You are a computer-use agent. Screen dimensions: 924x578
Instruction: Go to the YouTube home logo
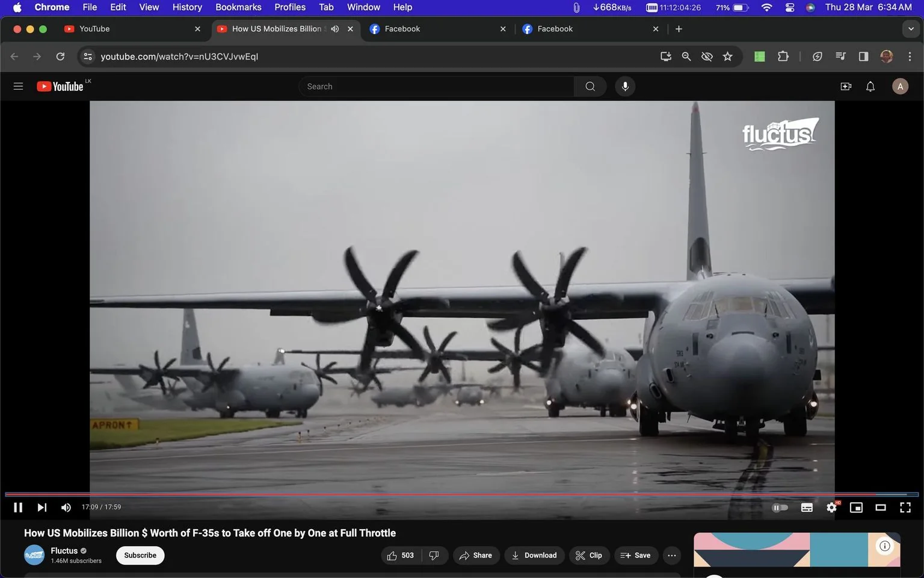60,86
